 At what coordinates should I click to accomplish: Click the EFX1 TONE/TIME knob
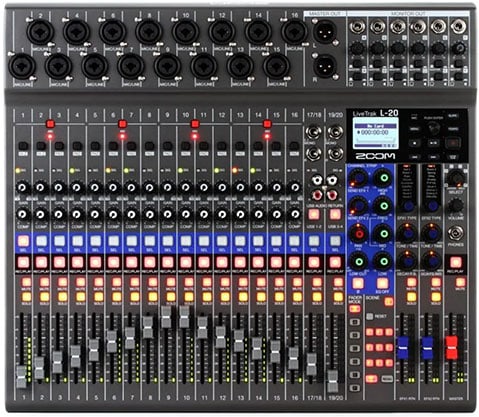click(x=407, y=233)
